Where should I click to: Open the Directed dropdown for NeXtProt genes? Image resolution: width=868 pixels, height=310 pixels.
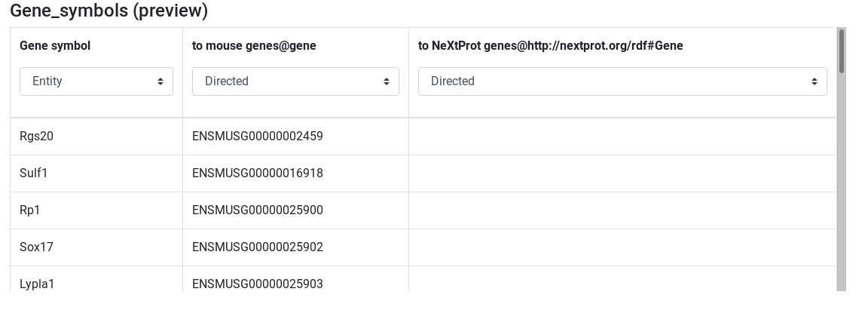point(622,81)
